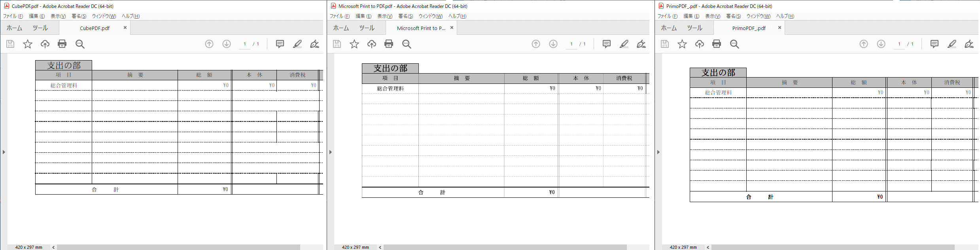The width and height of the screenshot is (980, 250).
Task: Click the comment note icon in CubePDF window
Action: (280, 44)
